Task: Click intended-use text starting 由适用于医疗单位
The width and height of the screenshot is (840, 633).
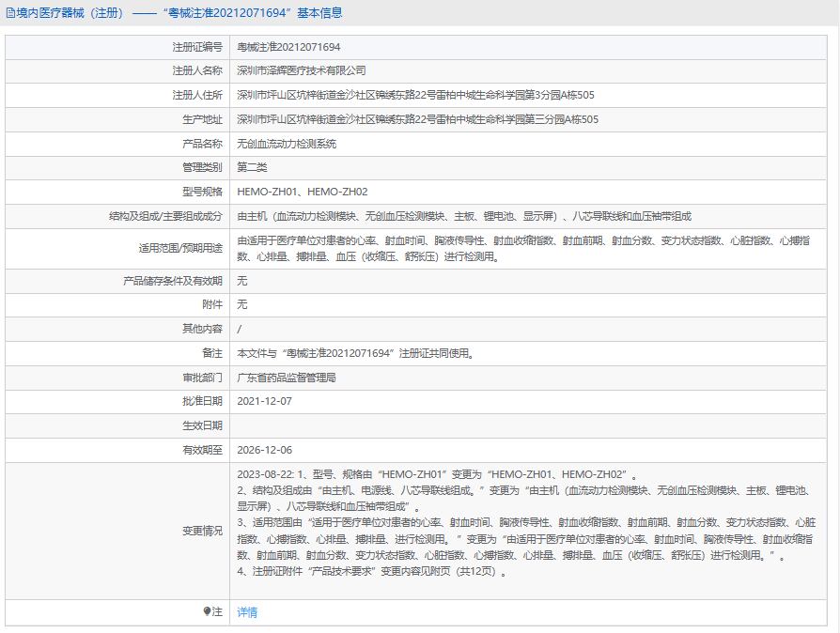Action: click(x=523, y=249)
